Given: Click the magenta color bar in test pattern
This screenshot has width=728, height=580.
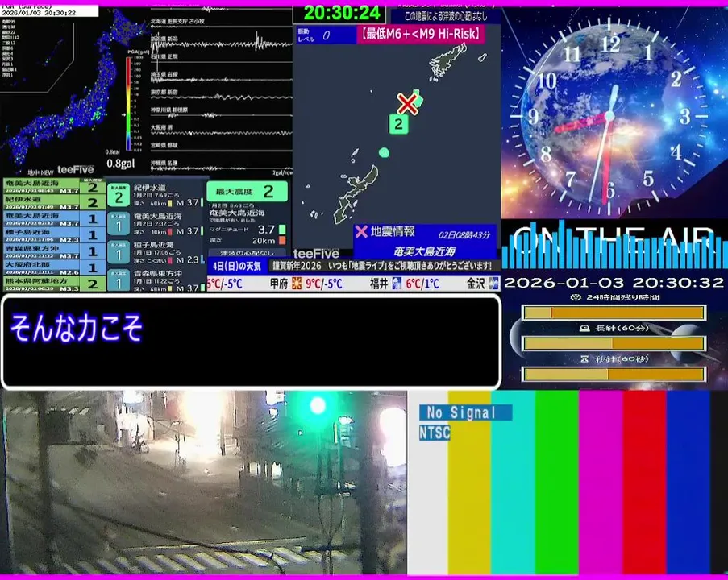Looking at the screenshot, I should pyautogui.click(x=601, y=483).
